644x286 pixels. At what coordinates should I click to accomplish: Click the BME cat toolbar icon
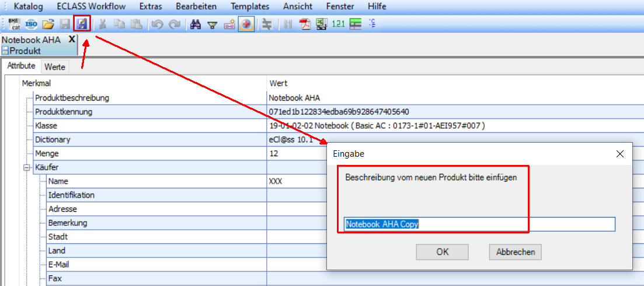tap(15, 24)
